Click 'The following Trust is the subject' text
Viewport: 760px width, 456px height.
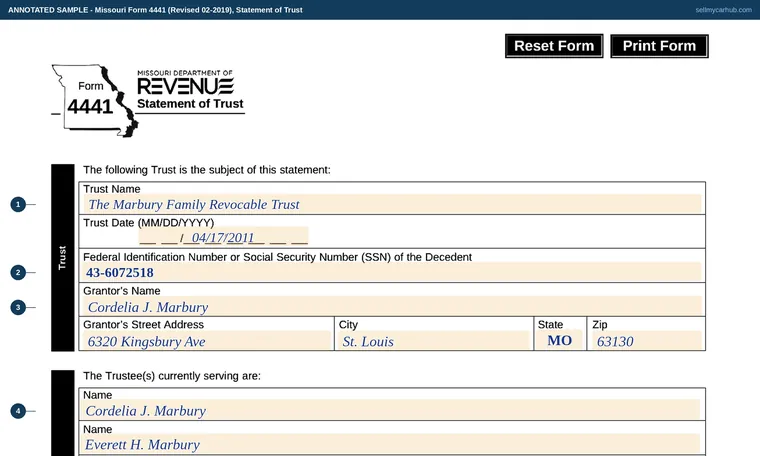[206, 170]
